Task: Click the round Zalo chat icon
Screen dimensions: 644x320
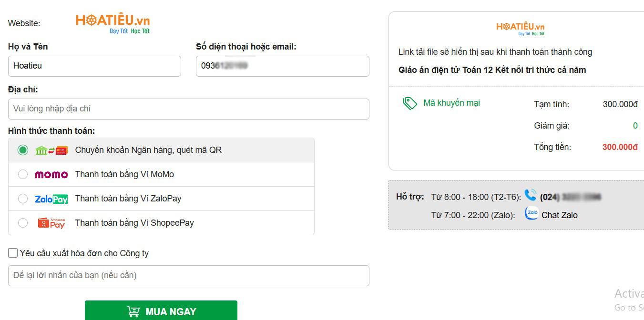Action: pos(531,213)
